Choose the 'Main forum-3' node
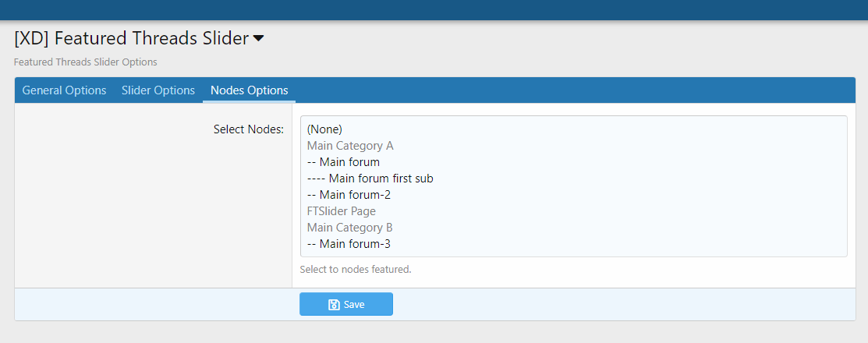 coord(349,244)
